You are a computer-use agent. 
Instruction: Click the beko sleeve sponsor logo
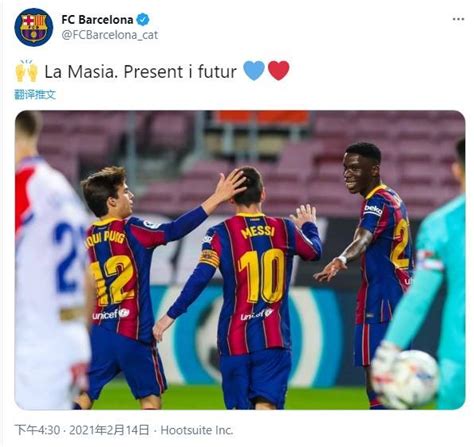tap(373, 210)
